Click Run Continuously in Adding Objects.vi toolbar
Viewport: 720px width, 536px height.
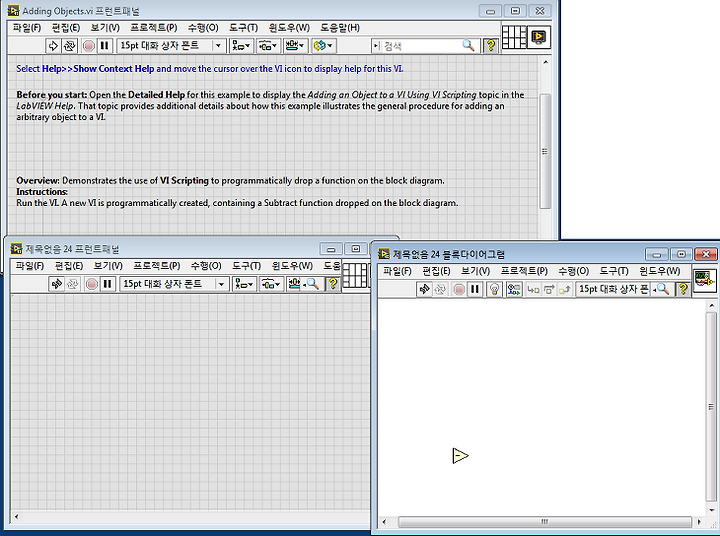pos(70,45)
